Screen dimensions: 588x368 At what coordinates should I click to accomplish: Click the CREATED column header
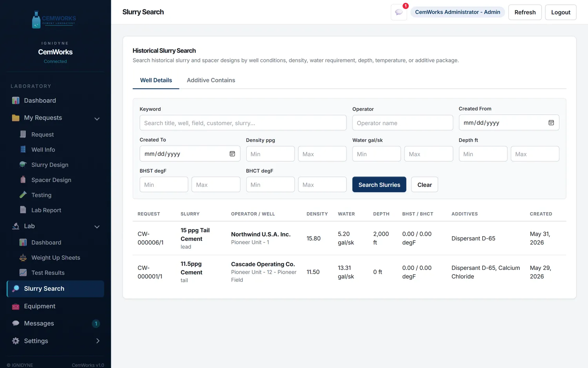[541, 214]
